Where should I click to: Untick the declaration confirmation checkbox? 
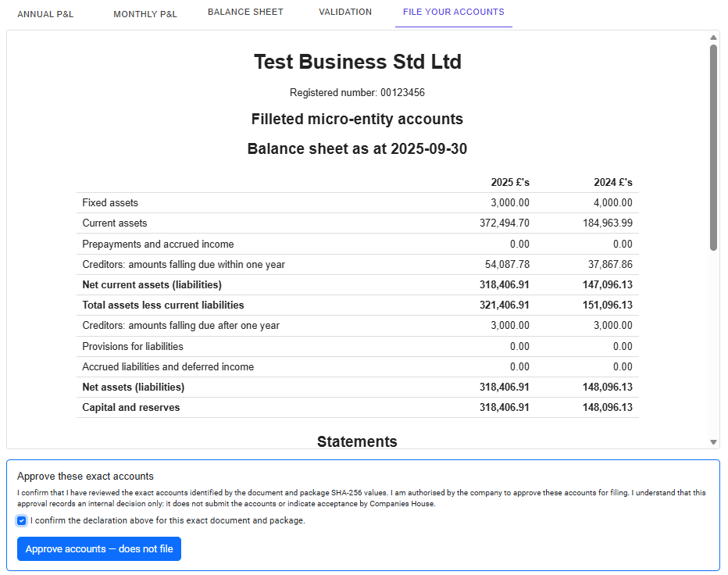(21, 520)
